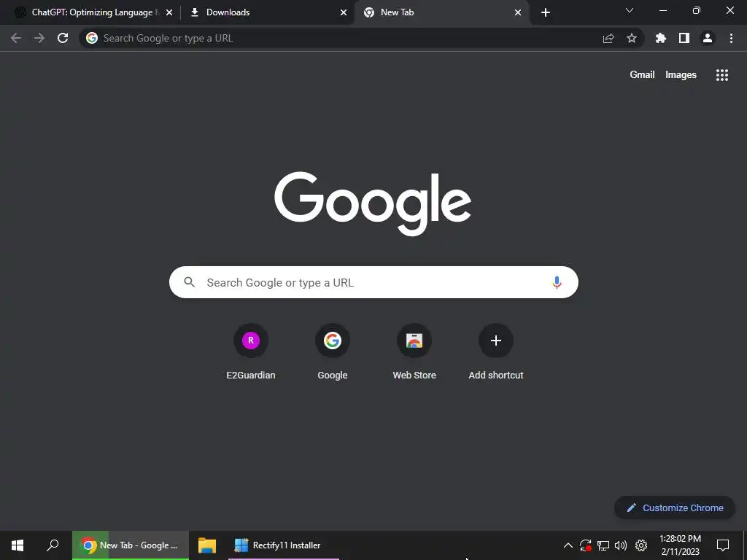Viewport: 747px width, 560px height.
Task: Open the Images link
Action: (x=681, y=75)
